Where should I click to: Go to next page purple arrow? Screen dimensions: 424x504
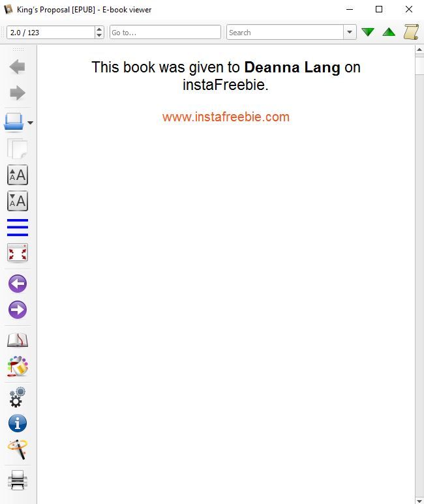[18, 310]
